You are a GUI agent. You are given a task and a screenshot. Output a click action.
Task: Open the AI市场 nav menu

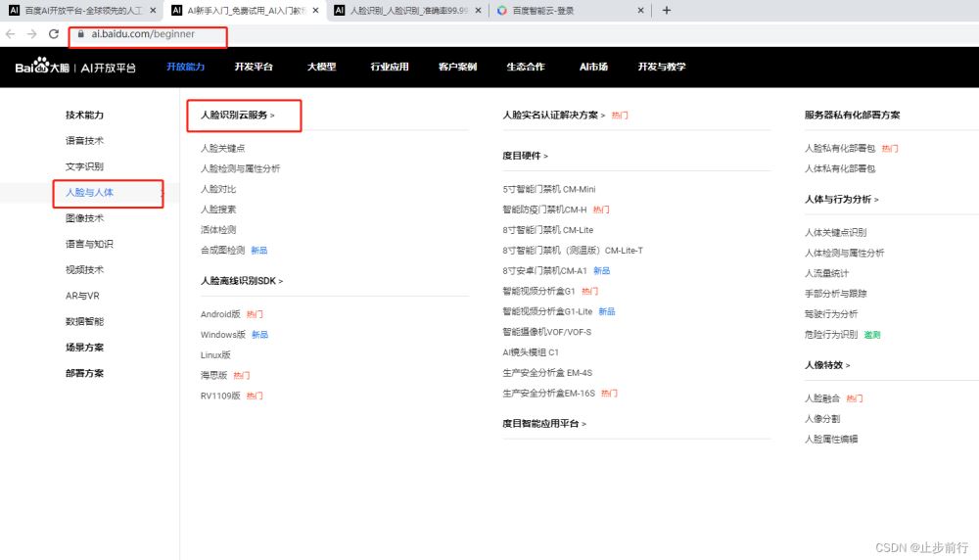pyautogui.click(x=594, y=67)
